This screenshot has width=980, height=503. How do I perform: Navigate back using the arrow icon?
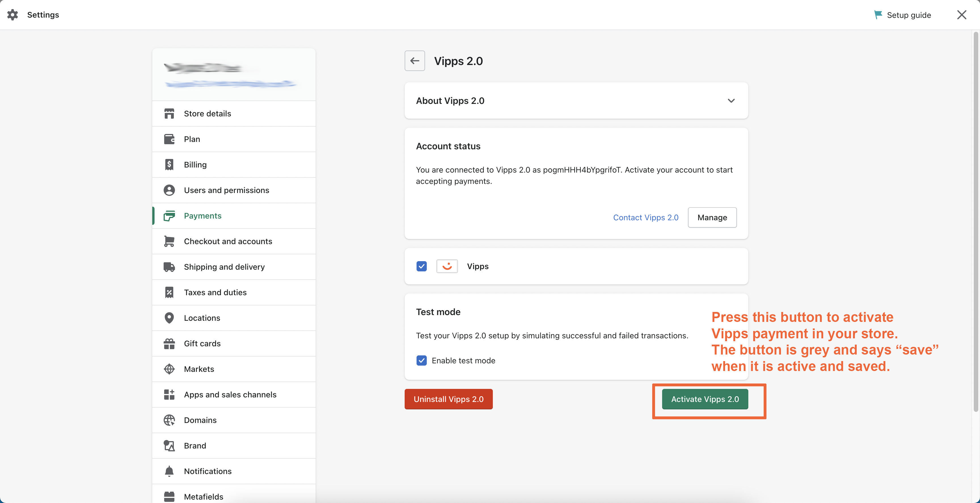pyautogui.click(x=414, y=60)
